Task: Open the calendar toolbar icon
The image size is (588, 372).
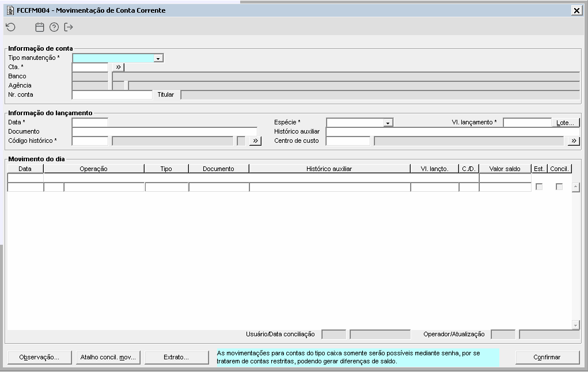Action: (39, 27)
